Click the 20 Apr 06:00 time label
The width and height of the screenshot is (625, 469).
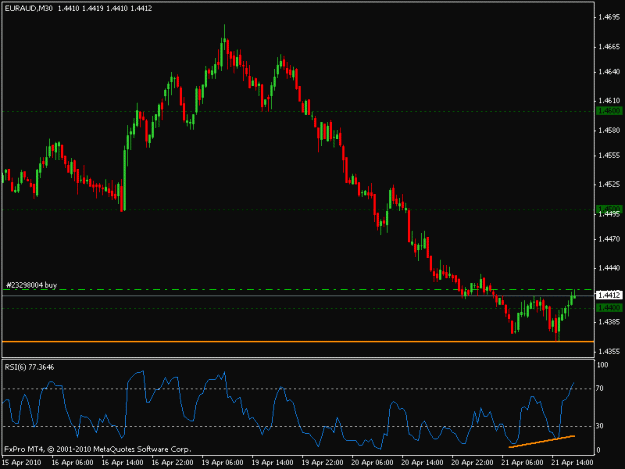[372, 462]
